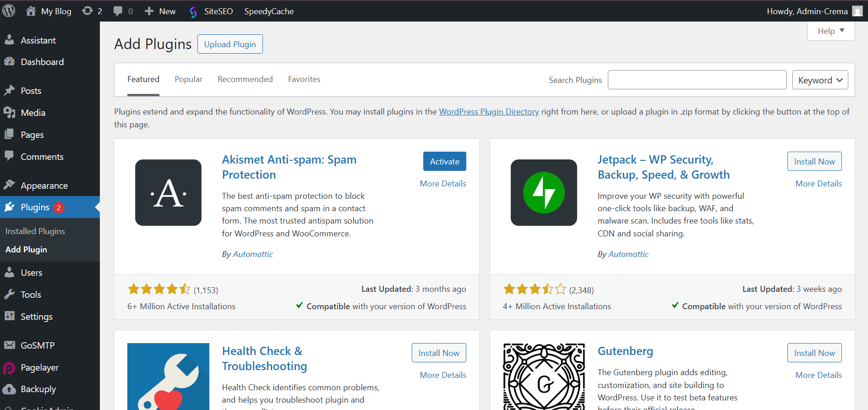The height and width of the screenshot is (410, 868).
Task: Open More Details for Health Check
Action: click(x=443, y=375)
